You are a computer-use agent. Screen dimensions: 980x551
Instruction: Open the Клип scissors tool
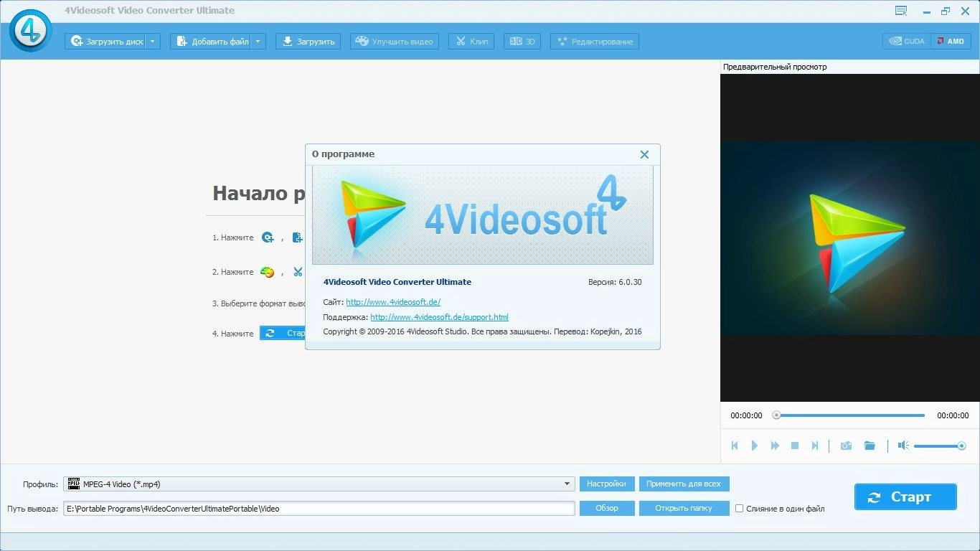[471, 42]
